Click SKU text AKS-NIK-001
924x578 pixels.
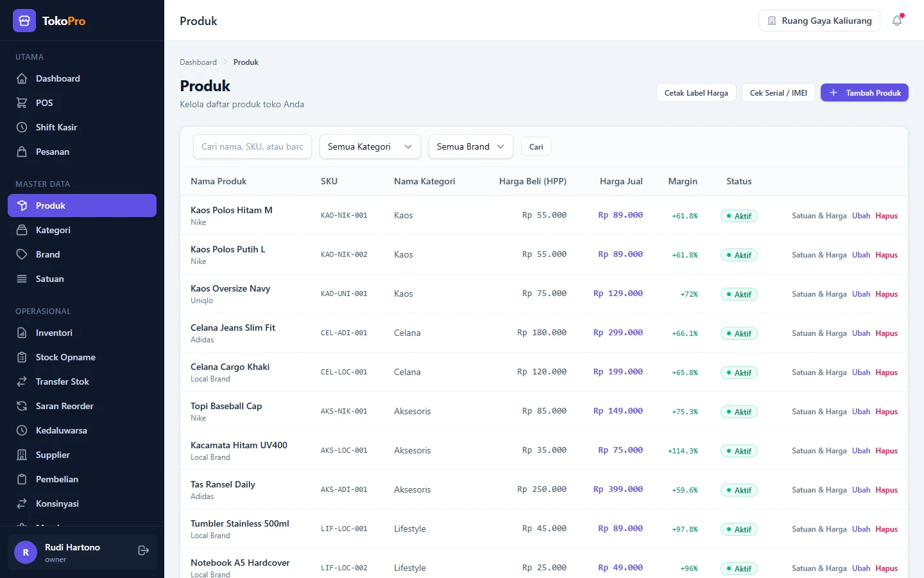344,412
